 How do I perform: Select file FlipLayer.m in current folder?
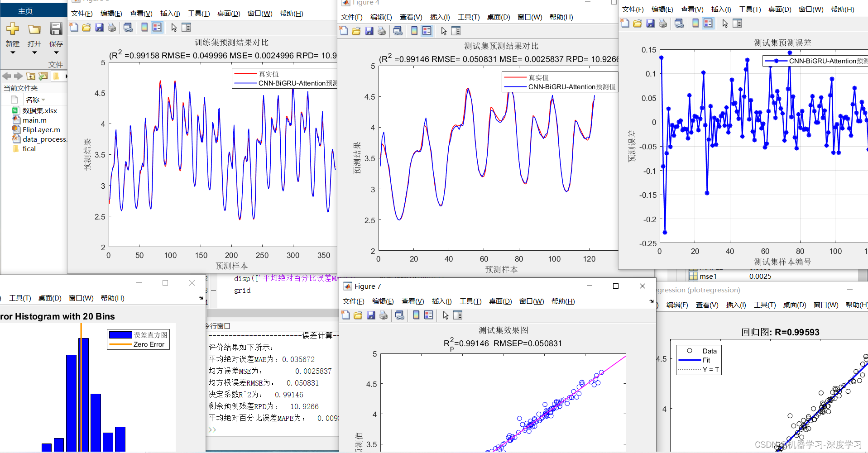41,129
